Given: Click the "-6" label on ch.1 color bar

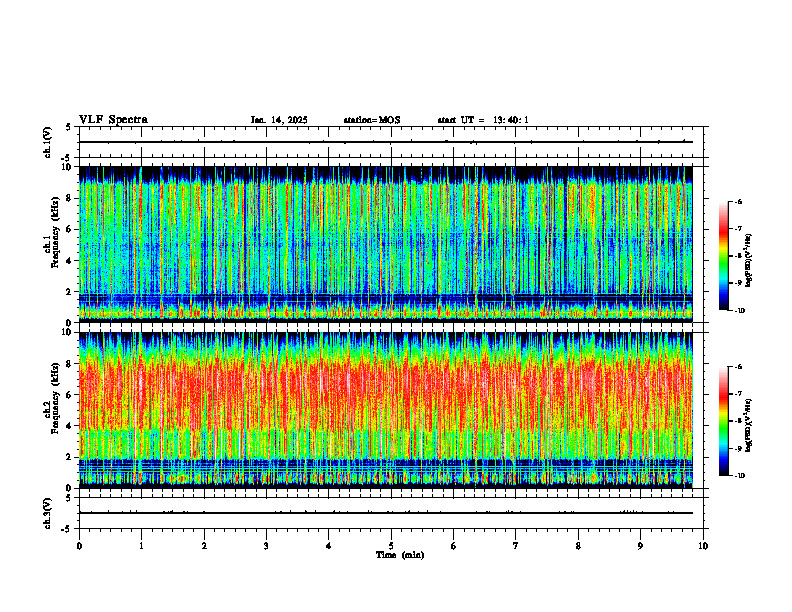Looking at the screenshot, I should click(738, 202).
